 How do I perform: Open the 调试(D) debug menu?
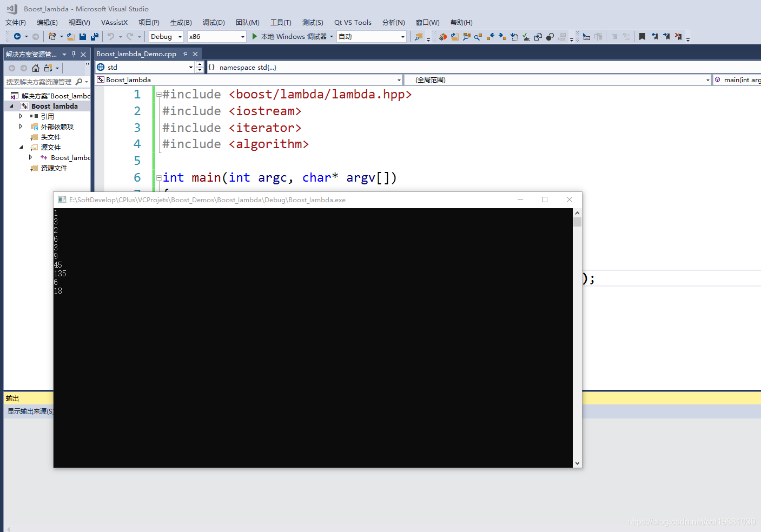(214, 22)
